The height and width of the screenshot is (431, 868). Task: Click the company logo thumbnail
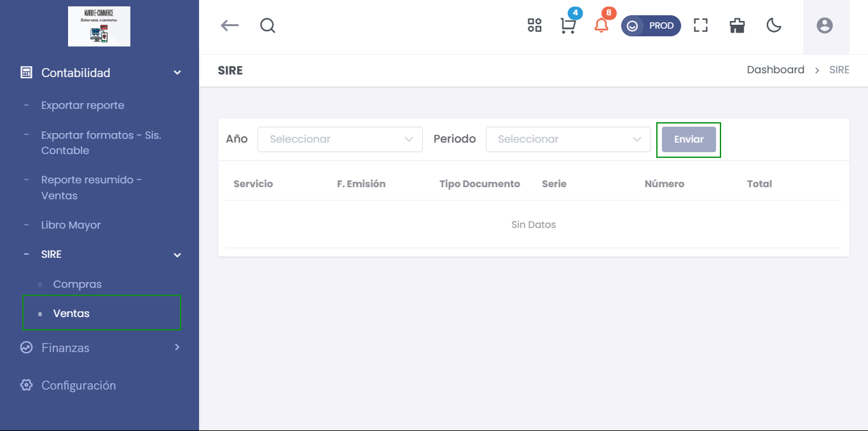click(x=99, y=27)
